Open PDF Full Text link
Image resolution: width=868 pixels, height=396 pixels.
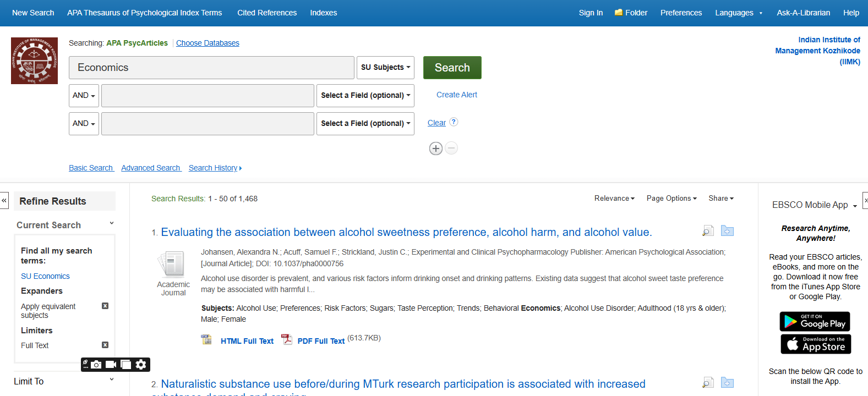pos(321,341)
